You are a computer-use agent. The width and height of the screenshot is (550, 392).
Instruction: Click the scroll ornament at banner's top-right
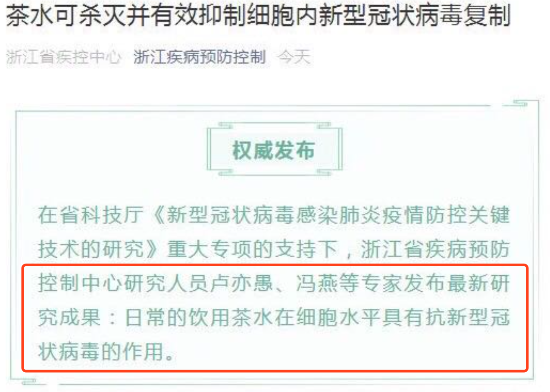pos(324,125)
